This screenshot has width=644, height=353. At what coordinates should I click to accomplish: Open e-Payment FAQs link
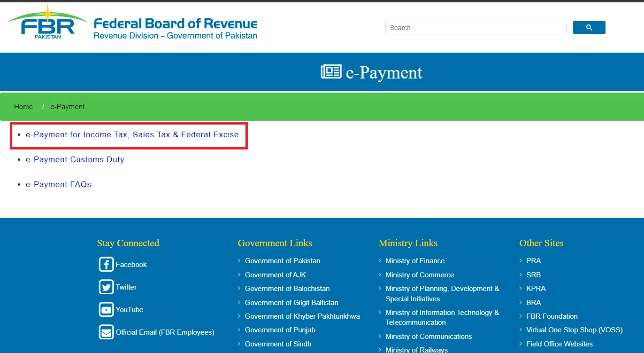pyautogui.click(x=59, y=184)
